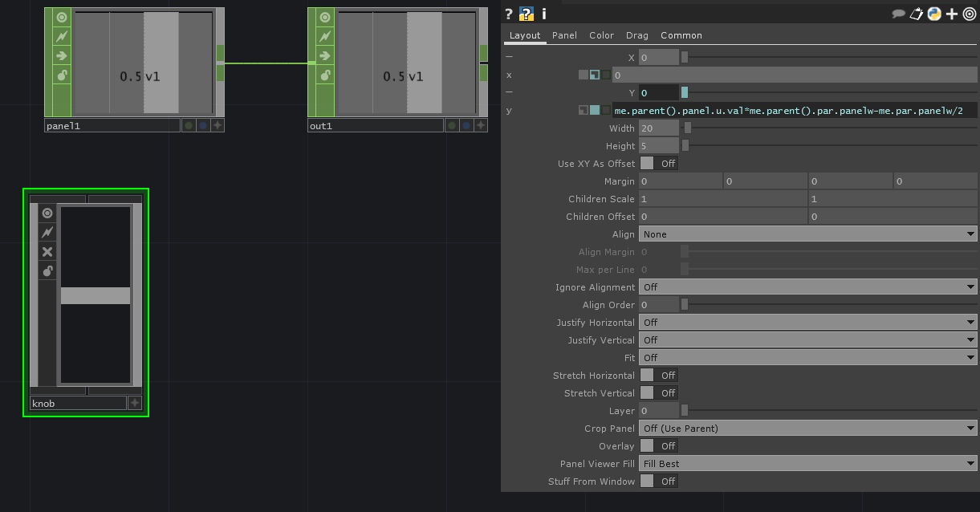
Task: Click the plus icon in parameter header
Action: [952, 14]
